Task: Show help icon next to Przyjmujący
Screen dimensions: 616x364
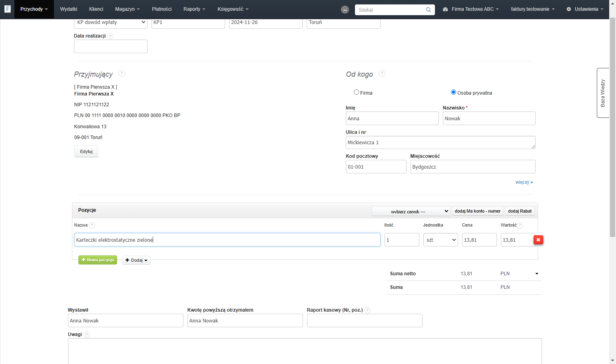Action: [122, 74]
